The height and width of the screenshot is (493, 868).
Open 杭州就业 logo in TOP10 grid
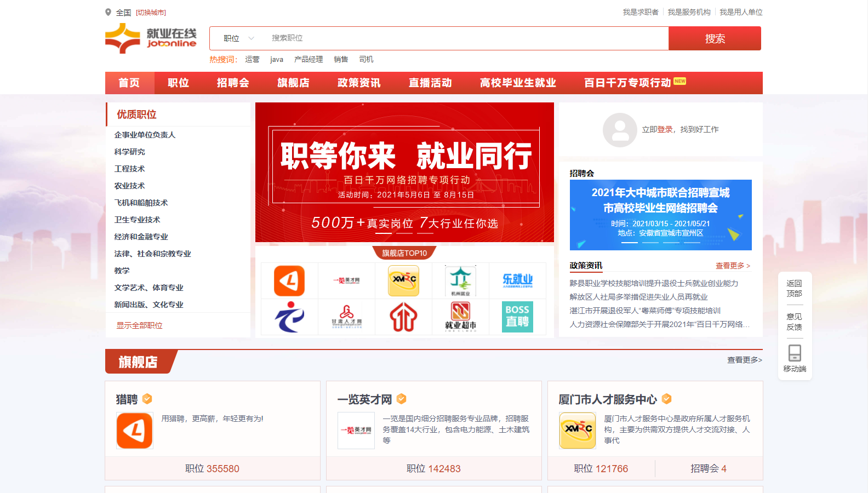[460, 280]
